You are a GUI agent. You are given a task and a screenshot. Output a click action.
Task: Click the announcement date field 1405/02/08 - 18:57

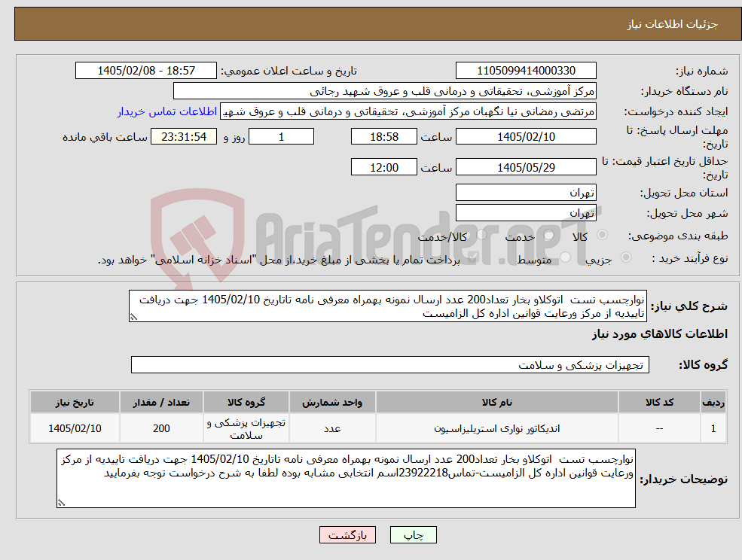pos(145,71)
